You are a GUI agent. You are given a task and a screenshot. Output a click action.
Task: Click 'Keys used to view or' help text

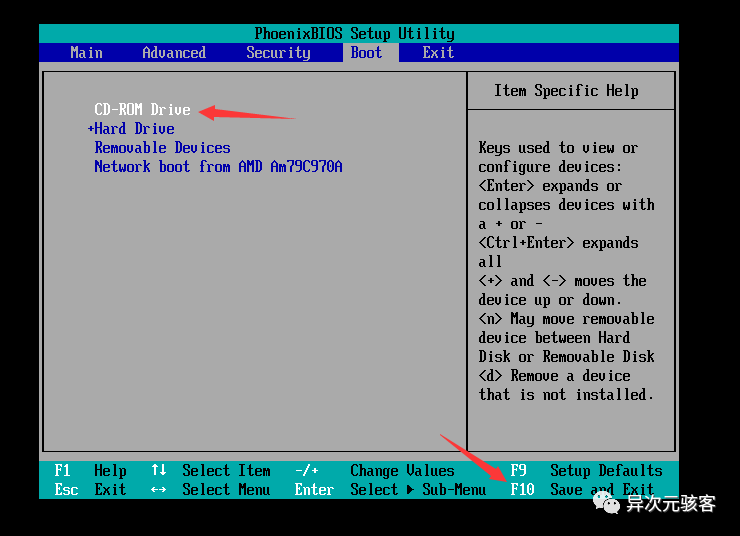(x=558, y=148)
